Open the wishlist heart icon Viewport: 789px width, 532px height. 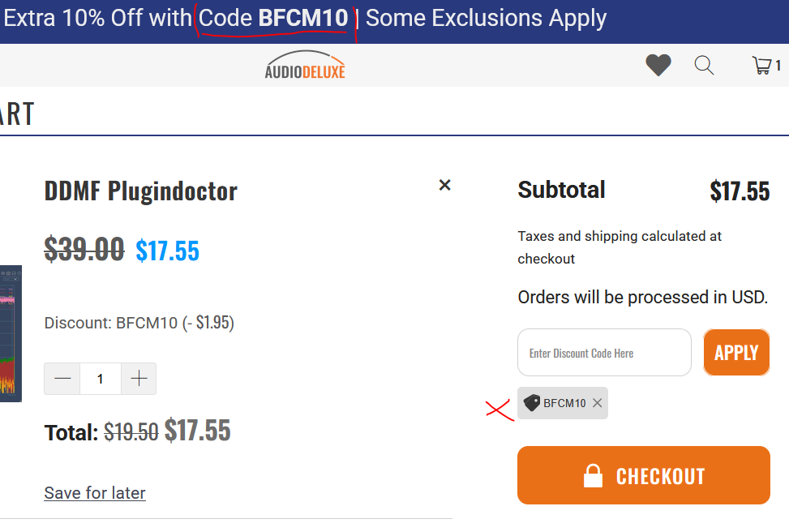[x=658, y=66]
